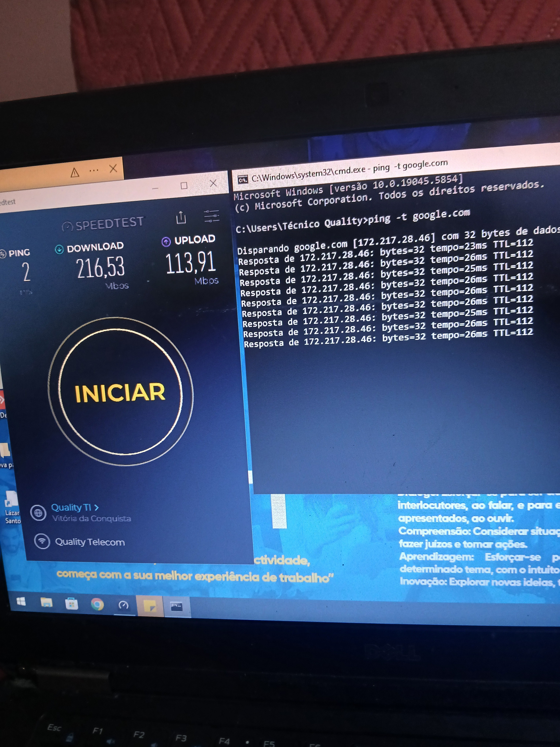This screenshot has height=747, width=560.
Task: Click the upload arrow icon
Action: 166,241
